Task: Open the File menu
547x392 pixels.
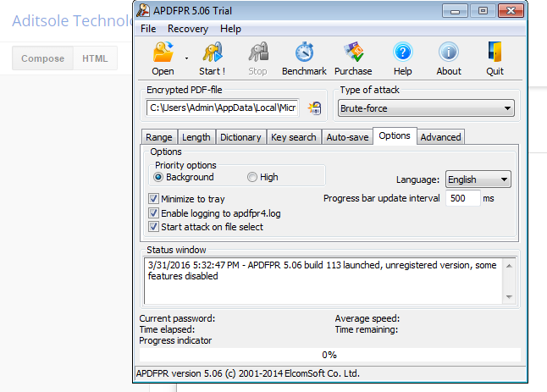Action: click(148, 29)
